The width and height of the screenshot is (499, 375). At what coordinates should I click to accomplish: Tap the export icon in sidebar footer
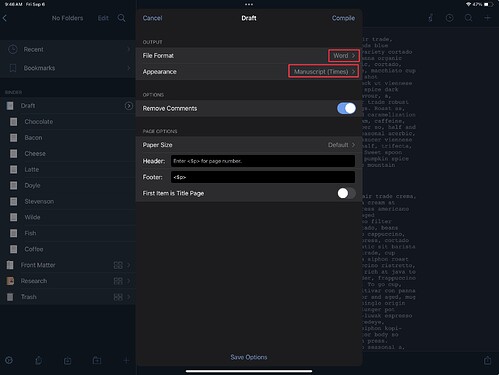click(x=39, y=360)
